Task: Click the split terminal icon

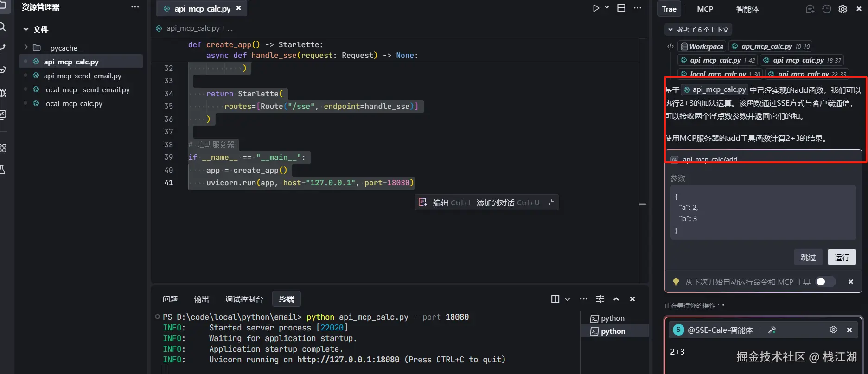Action: point(555,299)
